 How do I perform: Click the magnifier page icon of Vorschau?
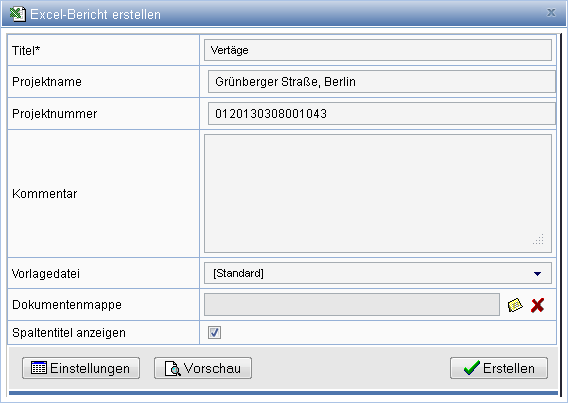click(x=172, y=369)
